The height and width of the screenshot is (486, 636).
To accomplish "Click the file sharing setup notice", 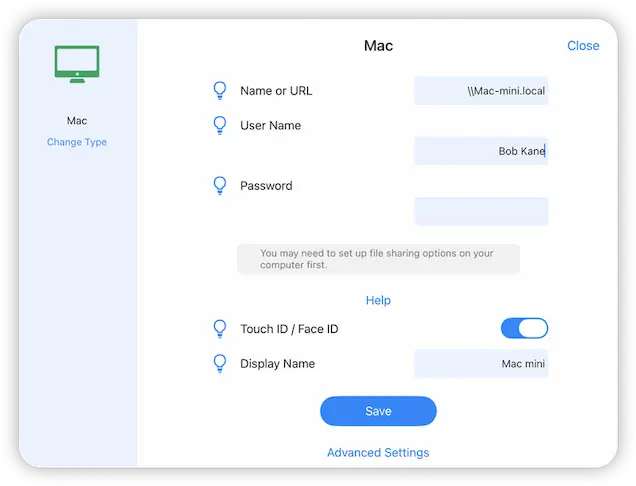I will coord(378,259).
